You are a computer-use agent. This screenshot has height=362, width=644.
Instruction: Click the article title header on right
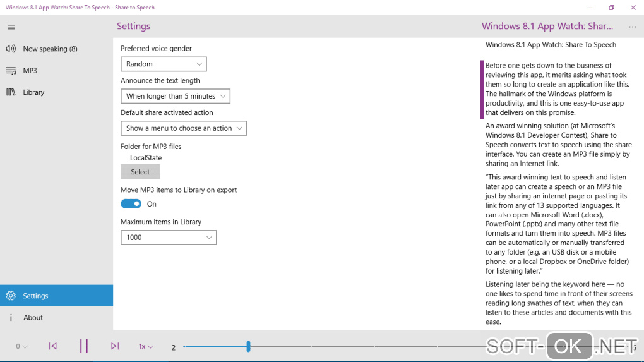pyautogui.click(x=547, y=27)
